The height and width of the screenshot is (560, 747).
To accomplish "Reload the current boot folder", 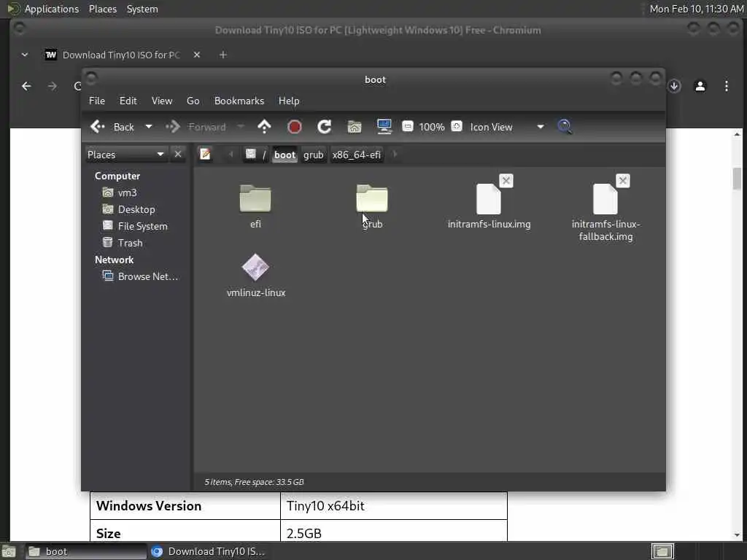I will pos(325,127).
